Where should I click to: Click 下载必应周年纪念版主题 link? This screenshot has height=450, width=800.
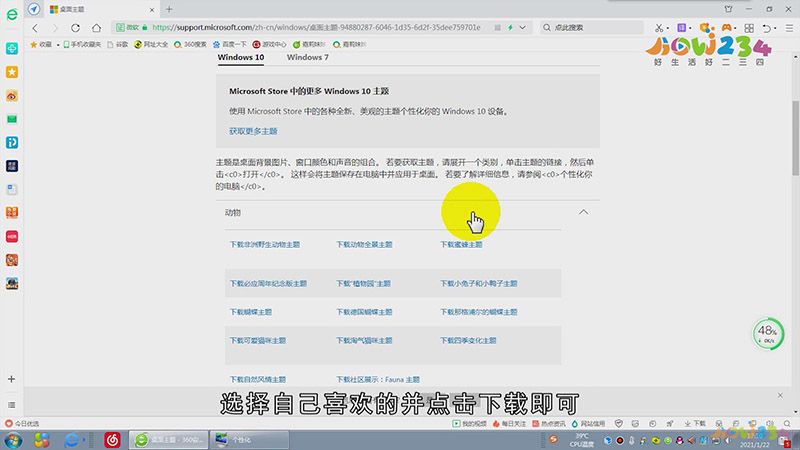pos(268,283)
